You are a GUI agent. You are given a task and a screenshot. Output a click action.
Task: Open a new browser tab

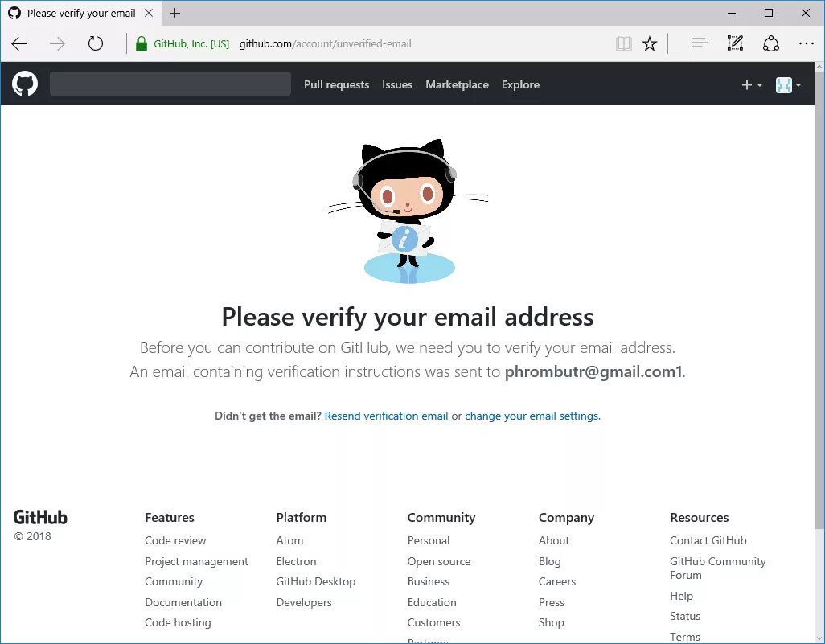click(175, 13)
